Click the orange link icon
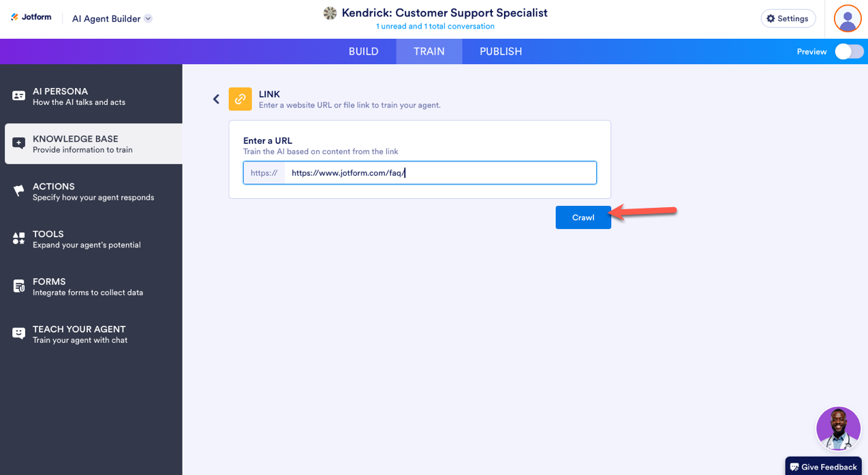Screen dimensions: 868x475 (x=240, y=99)
